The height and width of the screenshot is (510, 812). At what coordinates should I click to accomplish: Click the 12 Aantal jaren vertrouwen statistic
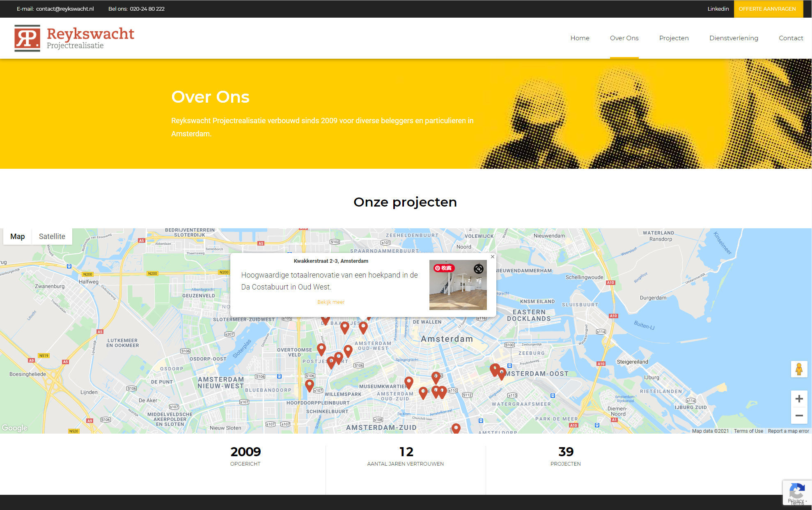[x=406, y=456]
